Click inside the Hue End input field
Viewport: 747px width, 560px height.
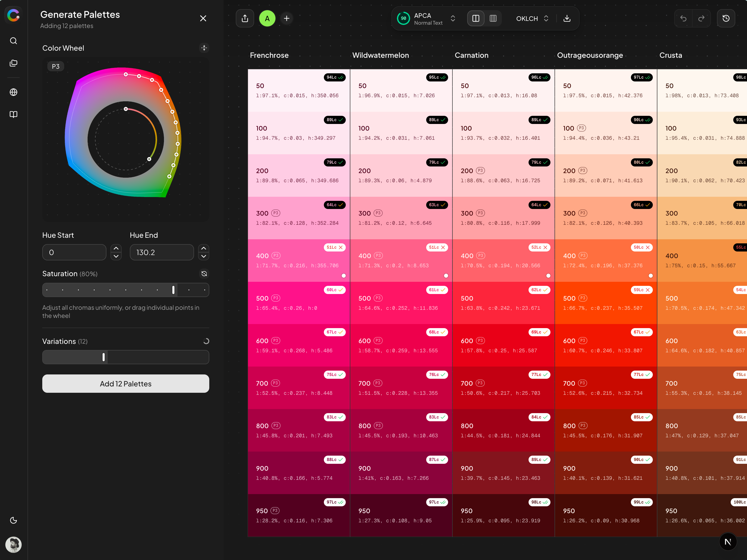pos(161,252)
